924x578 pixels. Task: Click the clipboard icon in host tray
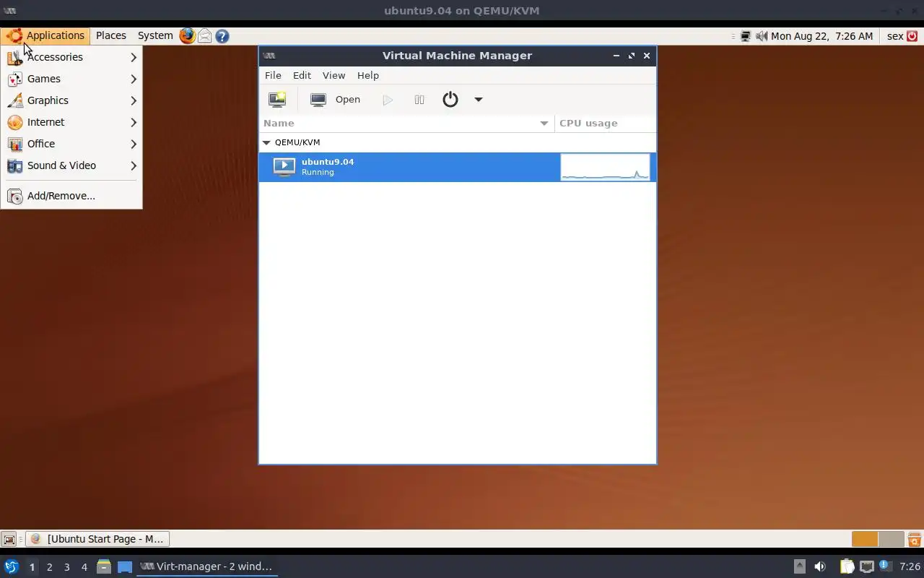tap(847, 566)
